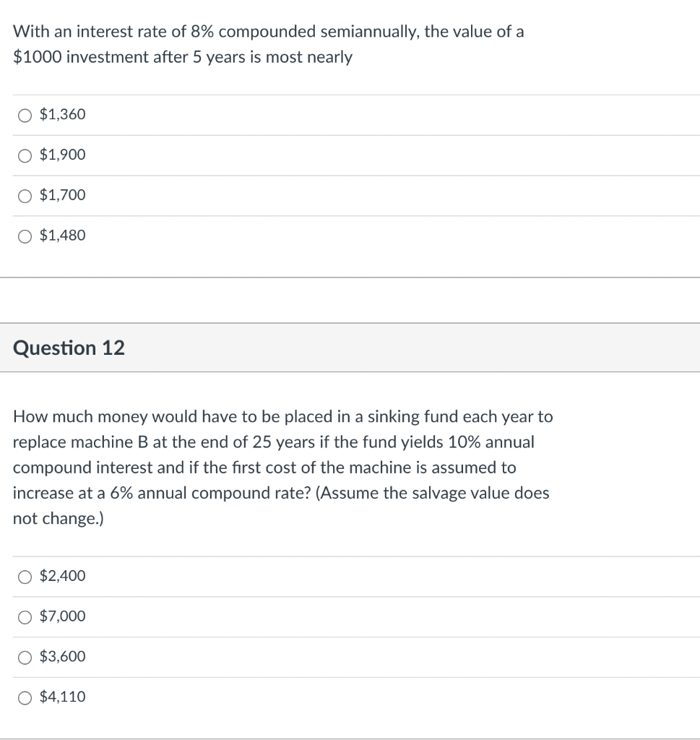Screen dimensions: 700x740
Task: Click the $3,600 label text
Action: point(63,657)
